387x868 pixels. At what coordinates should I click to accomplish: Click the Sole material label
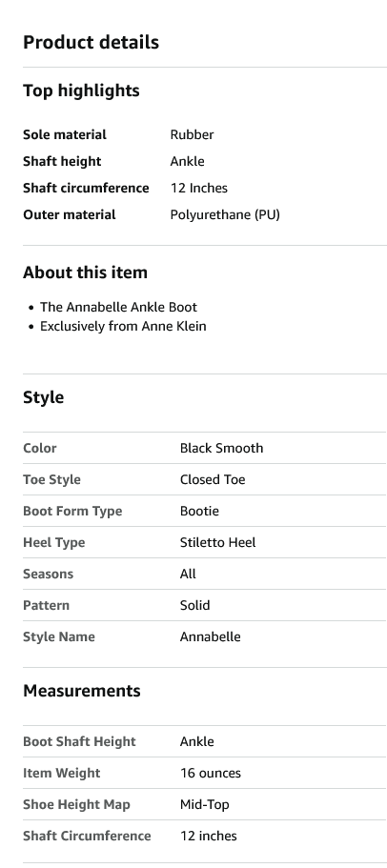tap(65, 134)
